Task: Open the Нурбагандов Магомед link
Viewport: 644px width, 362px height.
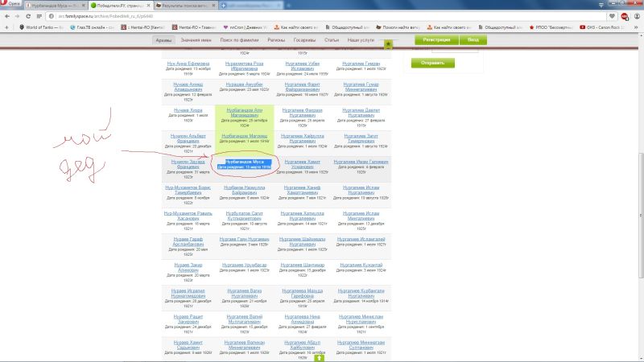Action: (245, 136)
